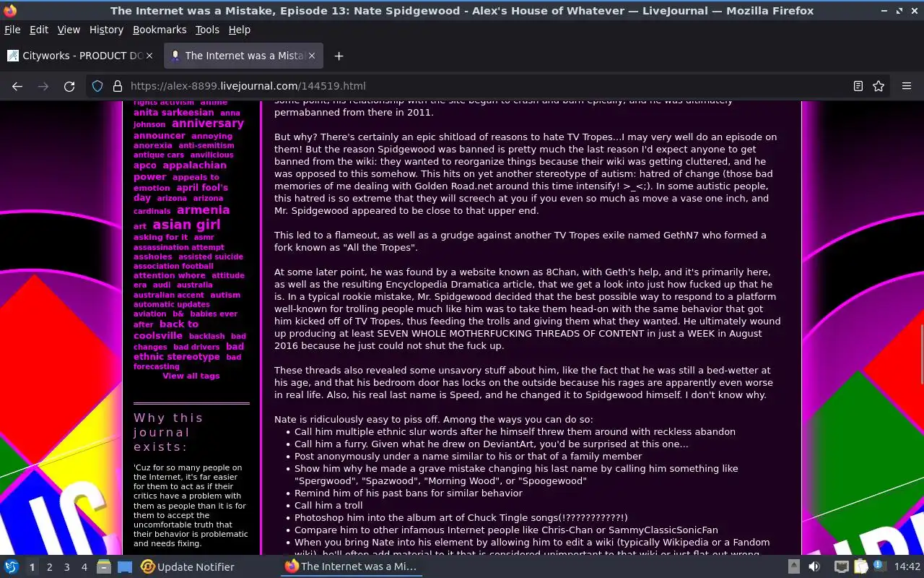This screenshot has width=924, height=578.
Task: Click the 'backlash' tag
Action: 207,337
